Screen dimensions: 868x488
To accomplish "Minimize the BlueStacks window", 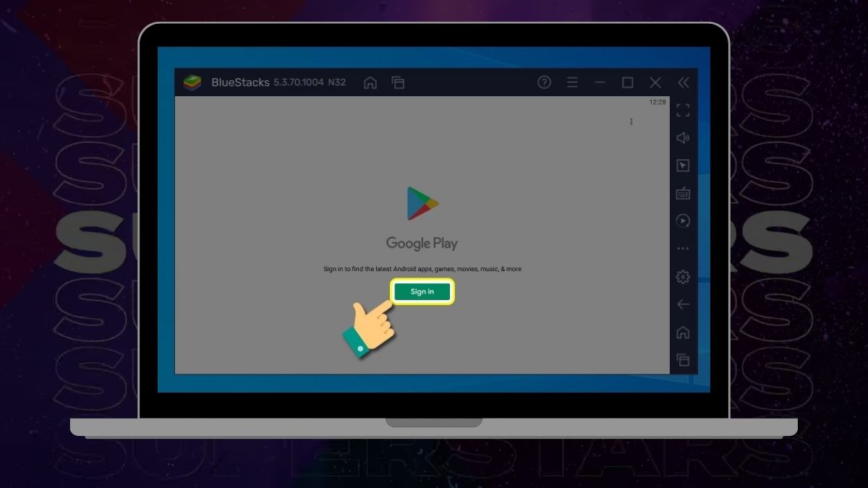I will (x=600, y=82).
